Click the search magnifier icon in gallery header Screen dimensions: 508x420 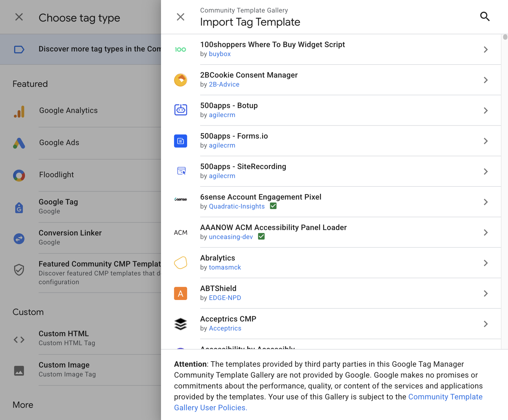485,17
